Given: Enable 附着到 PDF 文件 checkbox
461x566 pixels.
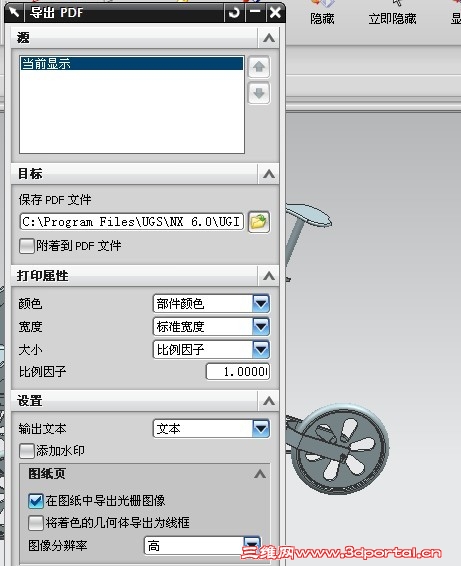Looking at the screenshot, I should pos(27,246).
